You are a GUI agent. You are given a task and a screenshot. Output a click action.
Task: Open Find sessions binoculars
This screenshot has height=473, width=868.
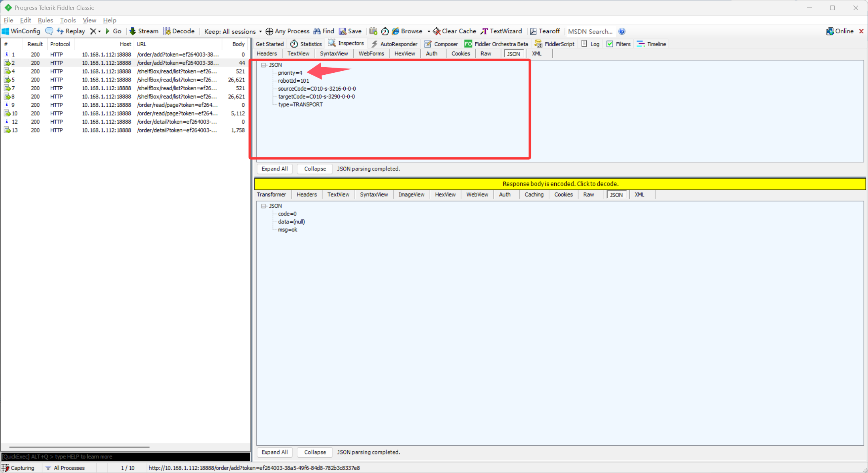324,31
